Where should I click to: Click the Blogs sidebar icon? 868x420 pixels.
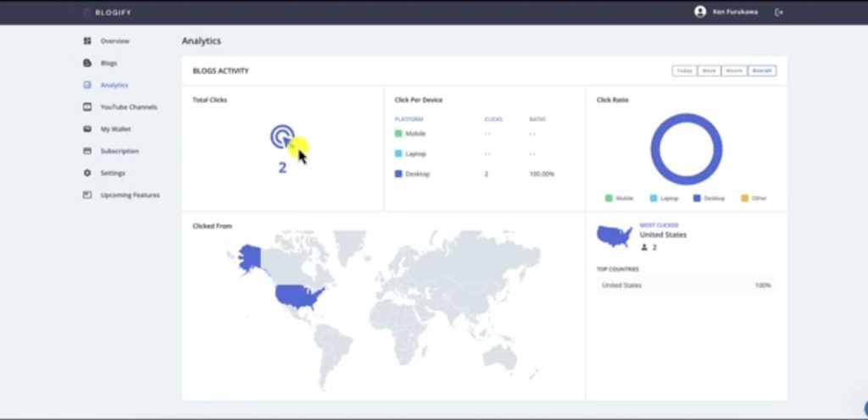86,63
